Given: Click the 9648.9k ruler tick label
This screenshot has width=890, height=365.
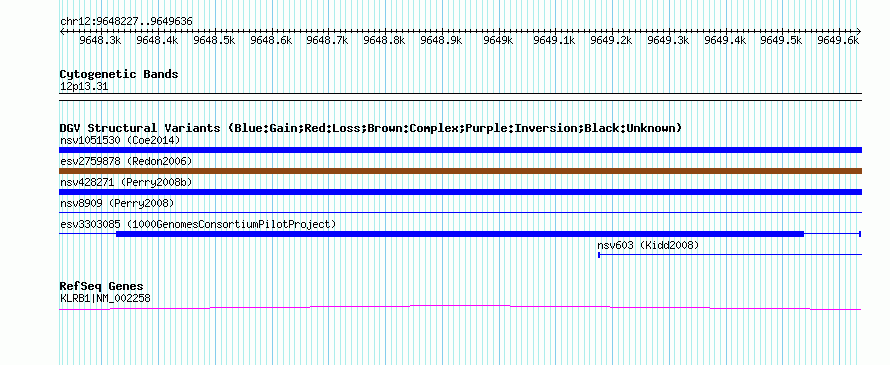Looking at the screenshot, I should click(x=441, y=41).
